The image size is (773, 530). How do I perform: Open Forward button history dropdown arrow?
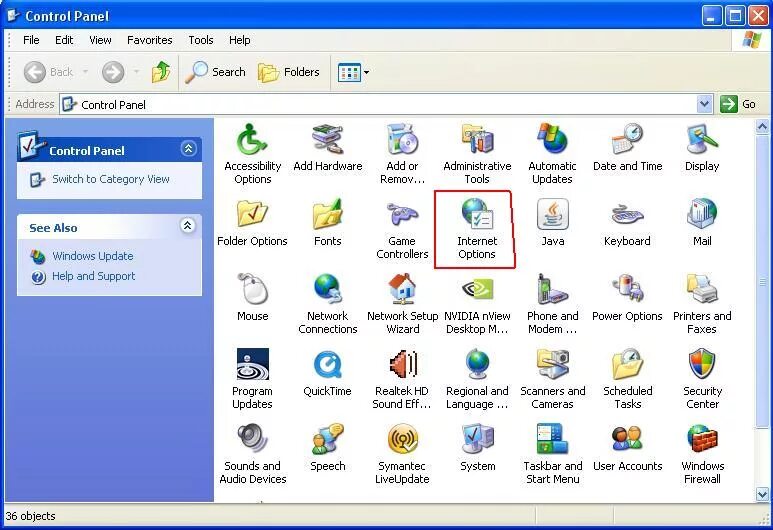click(x=136, y=72)
